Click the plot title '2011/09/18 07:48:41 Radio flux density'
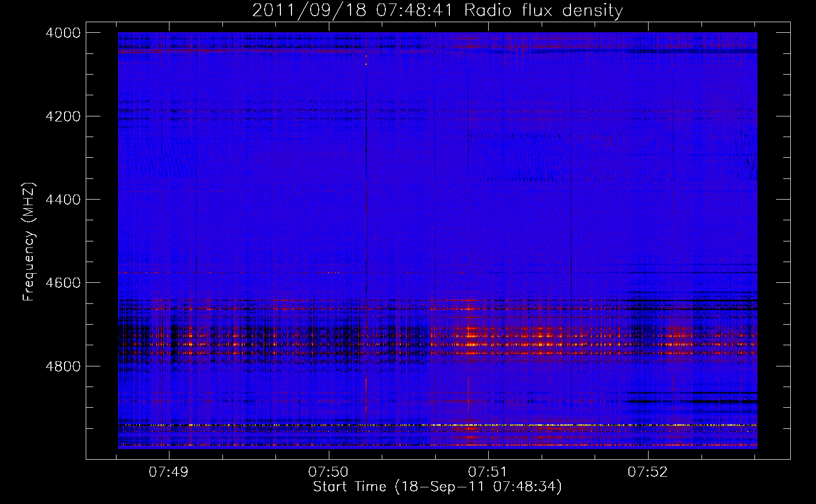The height and width of the screenshot is (504, 816). click(x=437, y=10)
